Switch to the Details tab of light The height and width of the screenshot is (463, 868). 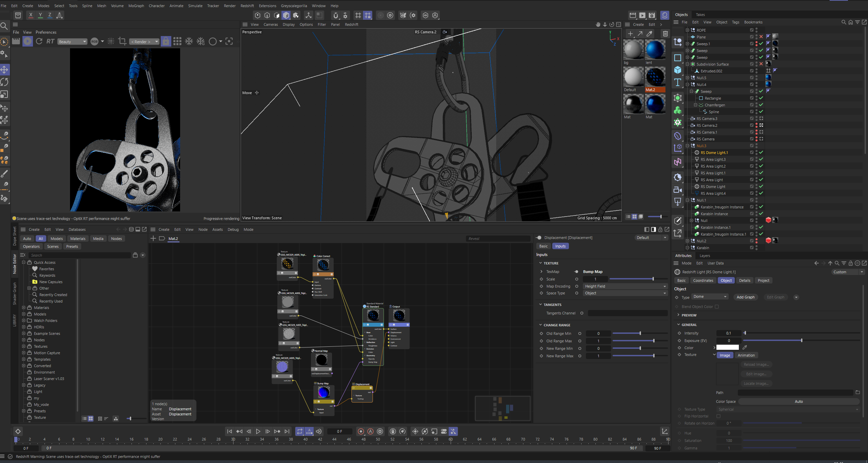(744, 280)
